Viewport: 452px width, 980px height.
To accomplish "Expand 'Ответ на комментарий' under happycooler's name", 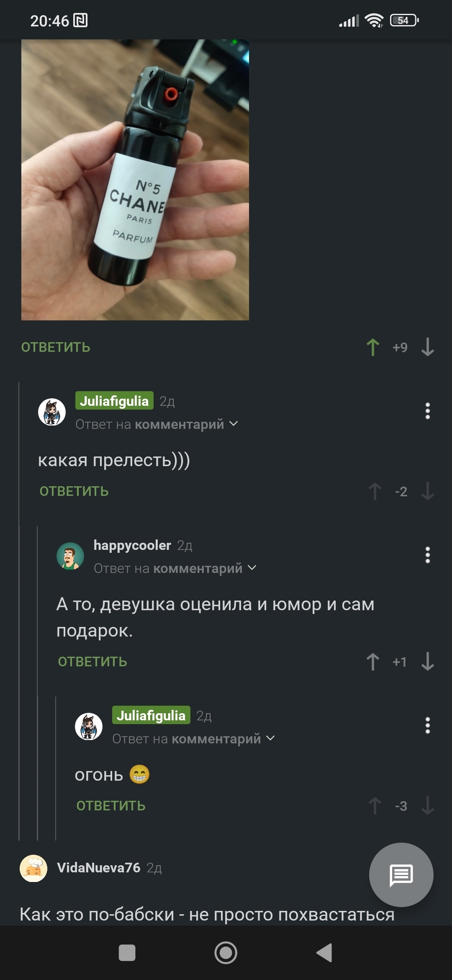I will tap(175, 568).
